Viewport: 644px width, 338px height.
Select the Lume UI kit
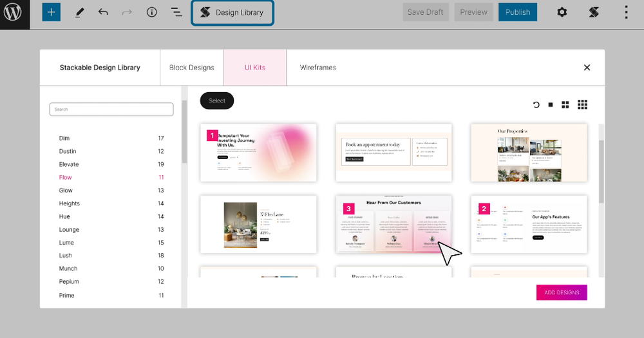(111, 242)
